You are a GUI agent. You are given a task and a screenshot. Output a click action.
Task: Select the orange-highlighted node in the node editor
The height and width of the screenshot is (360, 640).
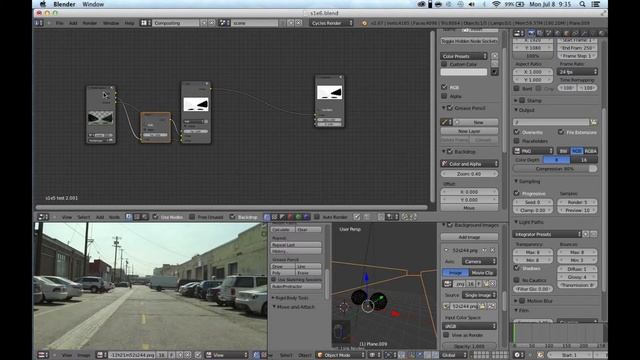coord(156,127)
